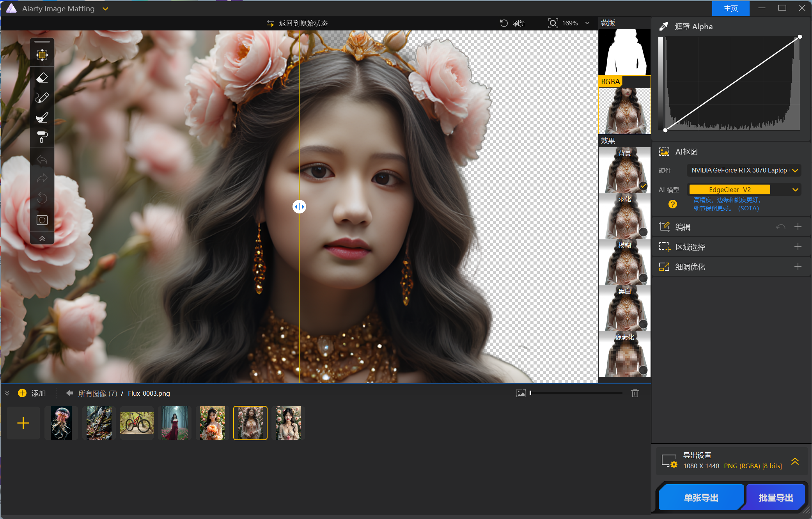Click the yellow 添加 plus icon
This screenshot has width=812, height=519.
point(22,393)
